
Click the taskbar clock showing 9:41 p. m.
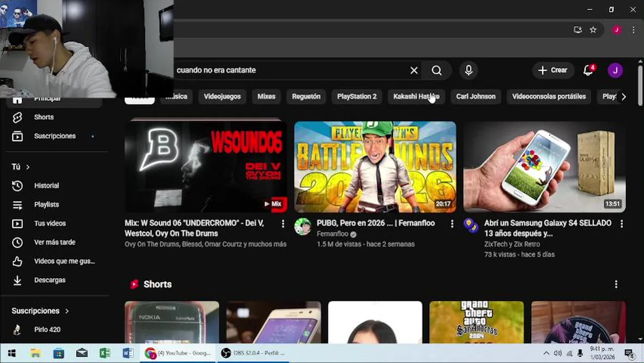602,353
